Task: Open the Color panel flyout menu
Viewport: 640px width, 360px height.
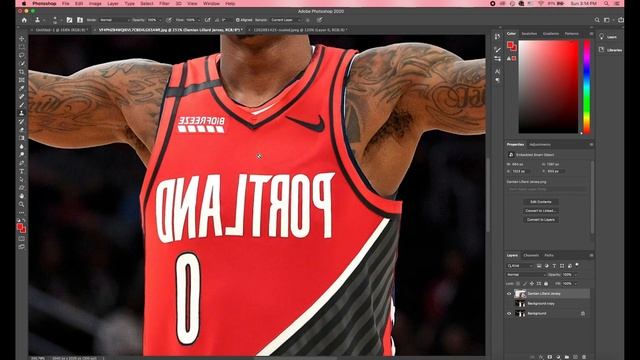Action: click(x=591, y=33)
